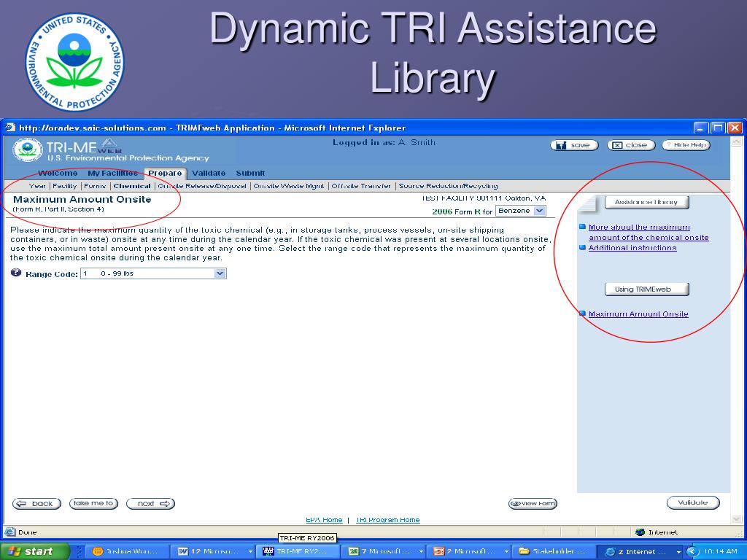
Task: Select the Prepare tab
Action: (x=165, y=174)
